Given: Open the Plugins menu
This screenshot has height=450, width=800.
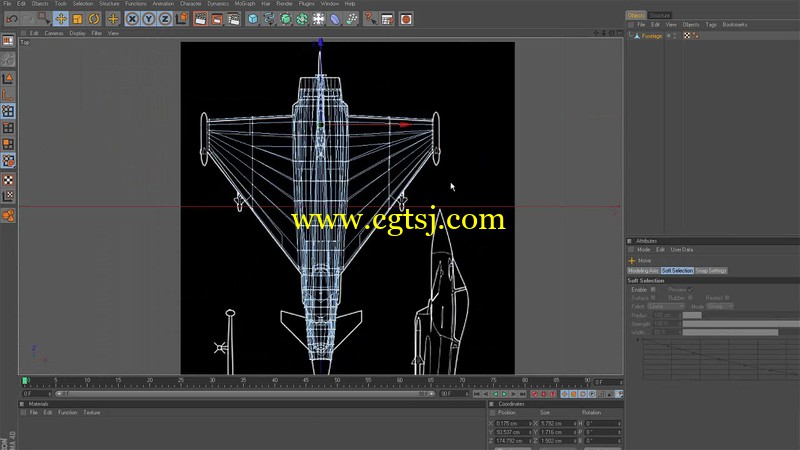Looking at the screenshot, I should (306, 4).
